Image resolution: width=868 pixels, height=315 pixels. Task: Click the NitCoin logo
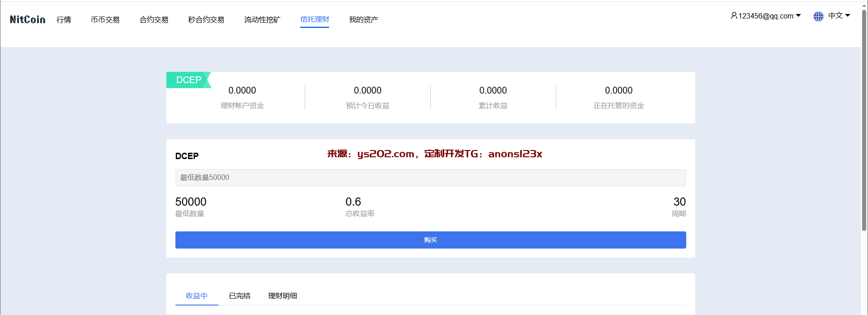coord(28,19)
